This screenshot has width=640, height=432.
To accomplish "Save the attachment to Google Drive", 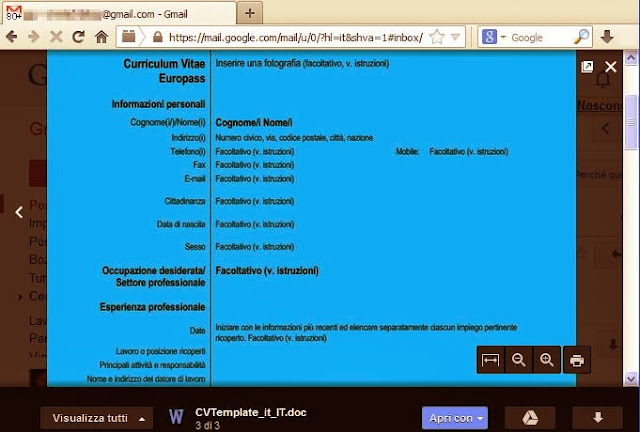I will point(530,417).
